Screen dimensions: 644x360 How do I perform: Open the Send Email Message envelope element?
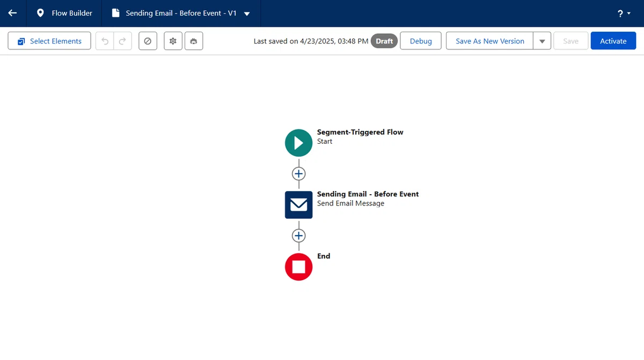click(x=298, y=205)
